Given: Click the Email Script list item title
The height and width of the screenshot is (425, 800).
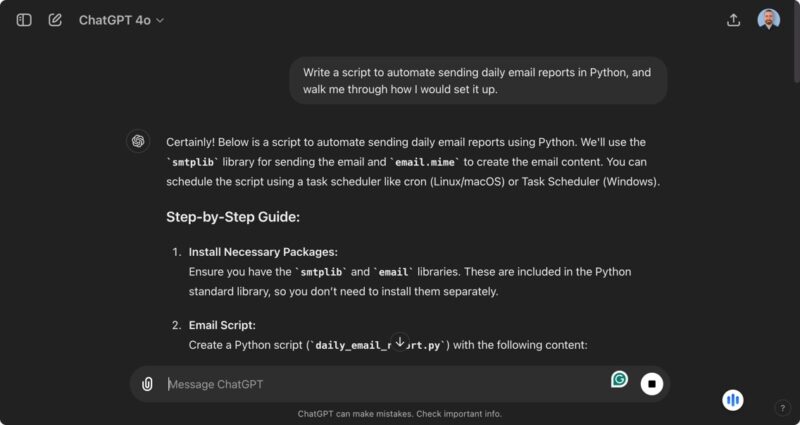Looking at the screenshot, I should 222,325.
